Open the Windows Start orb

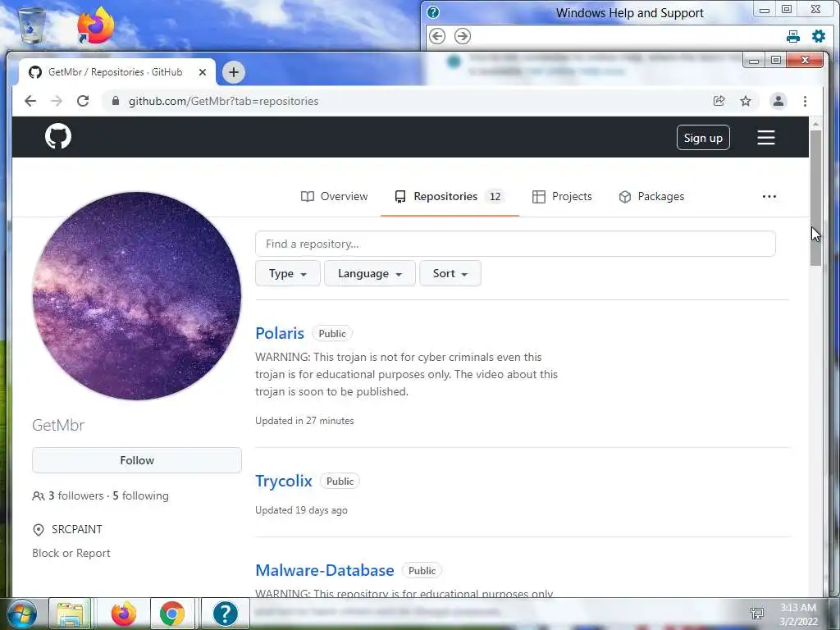[21, 614]
